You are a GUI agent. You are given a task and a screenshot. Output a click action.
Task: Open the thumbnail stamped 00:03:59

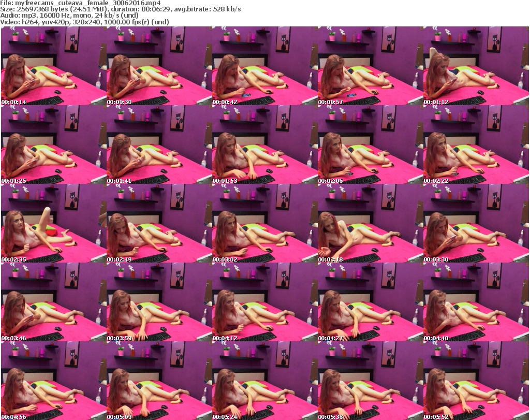coord(159,302)
